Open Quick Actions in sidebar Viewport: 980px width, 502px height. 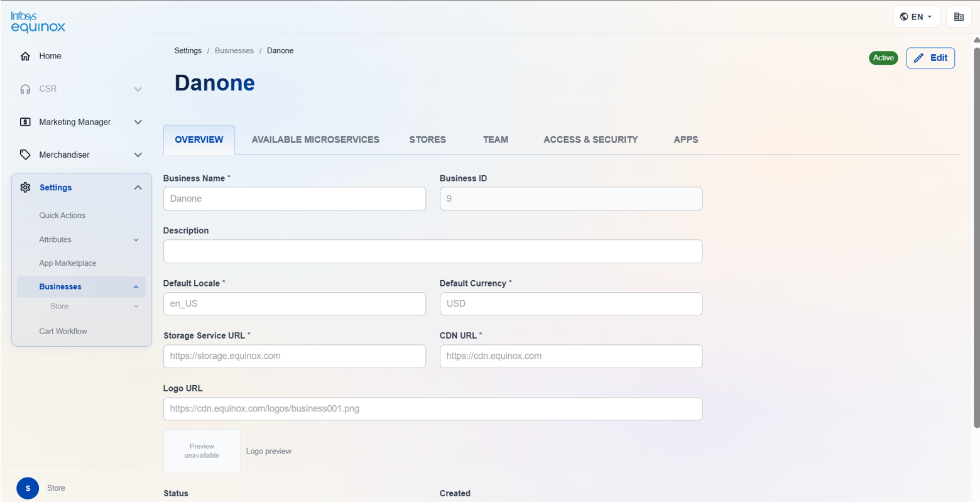[x=62, y=216]
